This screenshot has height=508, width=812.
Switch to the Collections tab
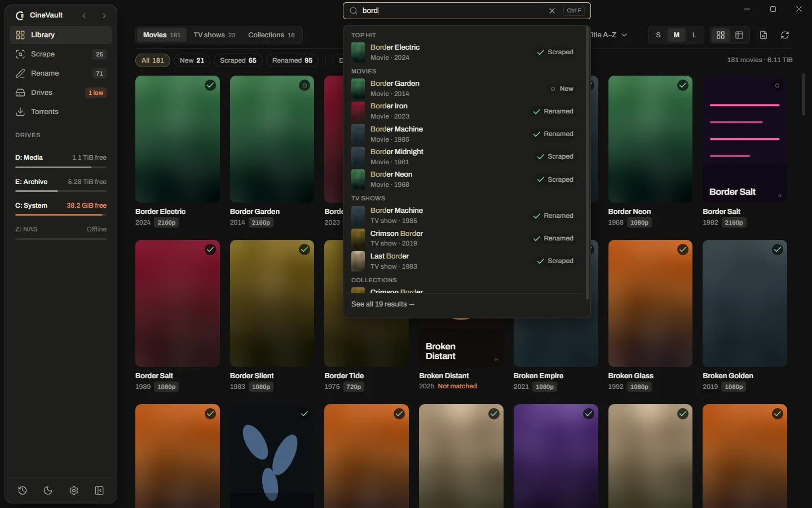pyautogui.click(x=271, y=35)
